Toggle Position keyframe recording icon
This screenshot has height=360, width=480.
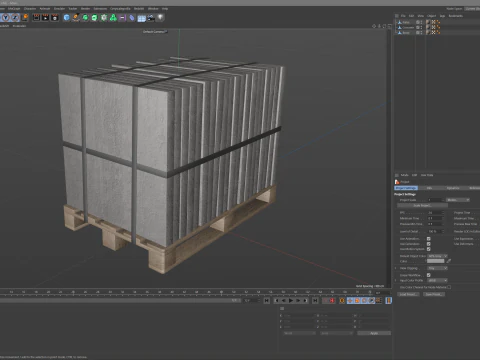(350, 301)
